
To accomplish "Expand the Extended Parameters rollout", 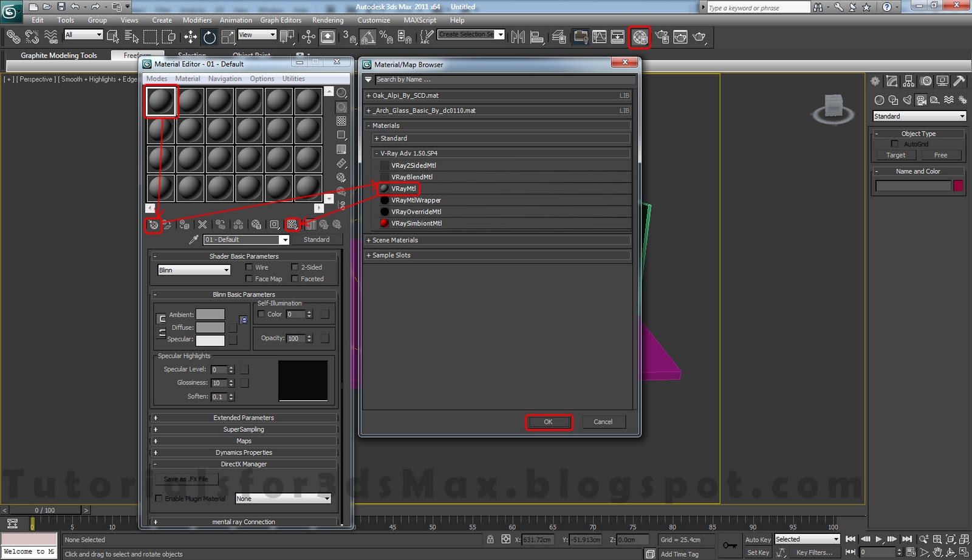I will [x=244, y=417].
